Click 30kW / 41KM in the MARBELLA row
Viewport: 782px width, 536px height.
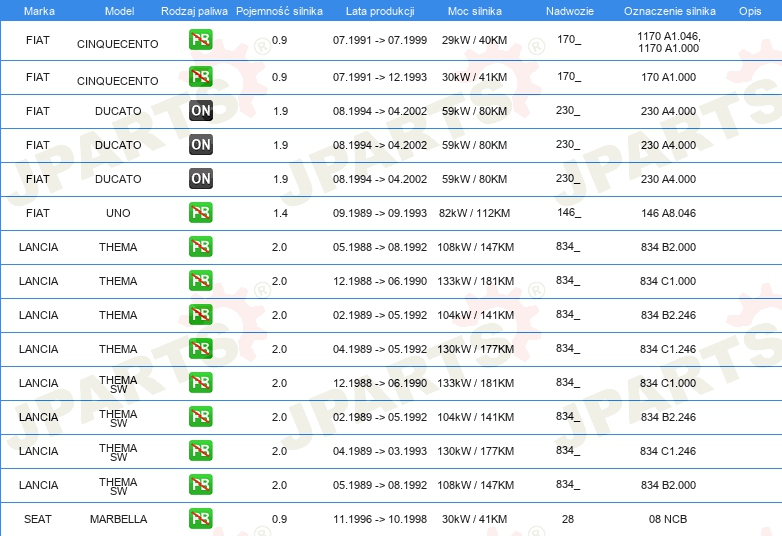tap(474, 520)
